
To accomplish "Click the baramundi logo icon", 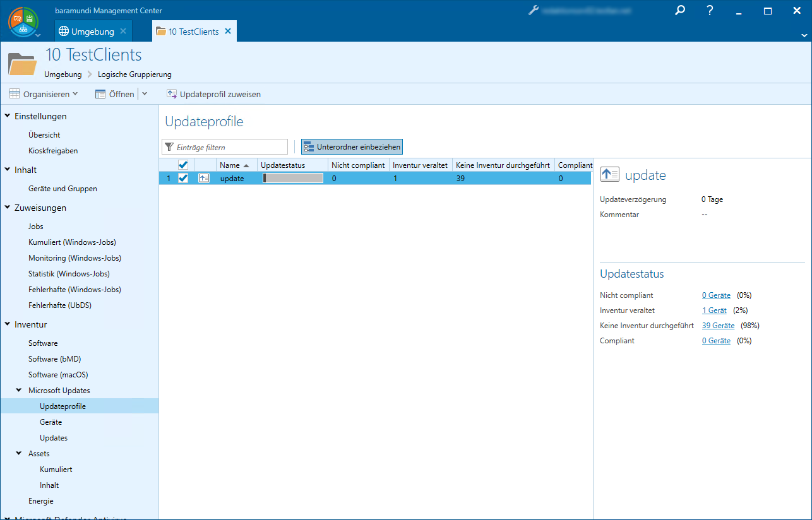I will tap(23, 21).
